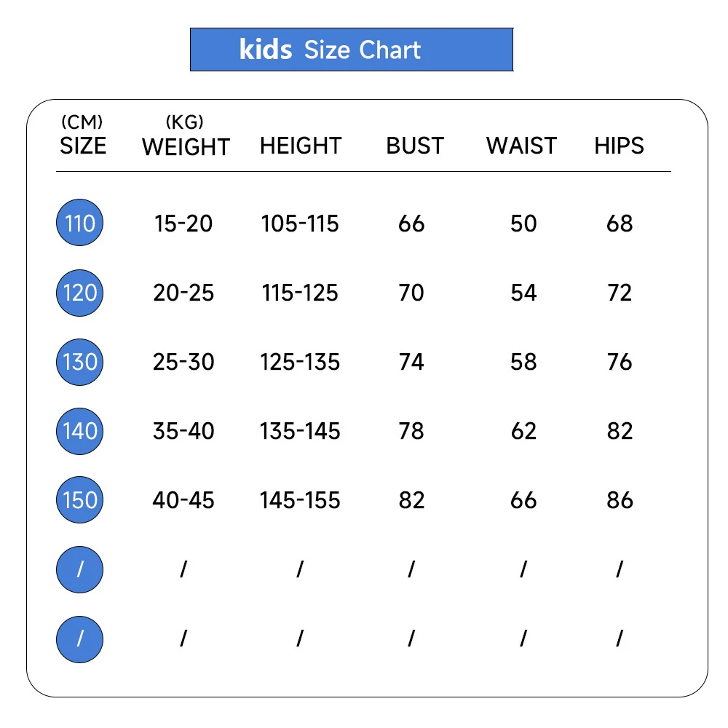Click the 15-20 weight range
Image resolution: width=728 pixels, height=728 pixels.
(x=183, y=223)
